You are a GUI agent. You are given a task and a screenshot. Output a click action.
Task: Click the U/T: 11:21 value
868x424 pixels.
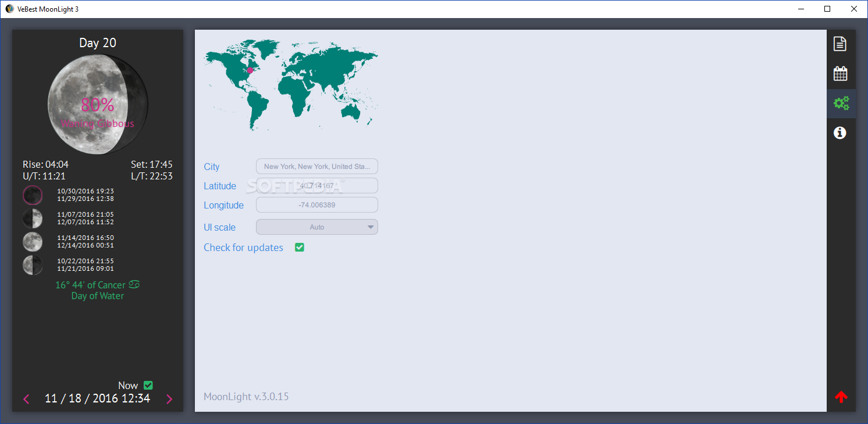44,176
